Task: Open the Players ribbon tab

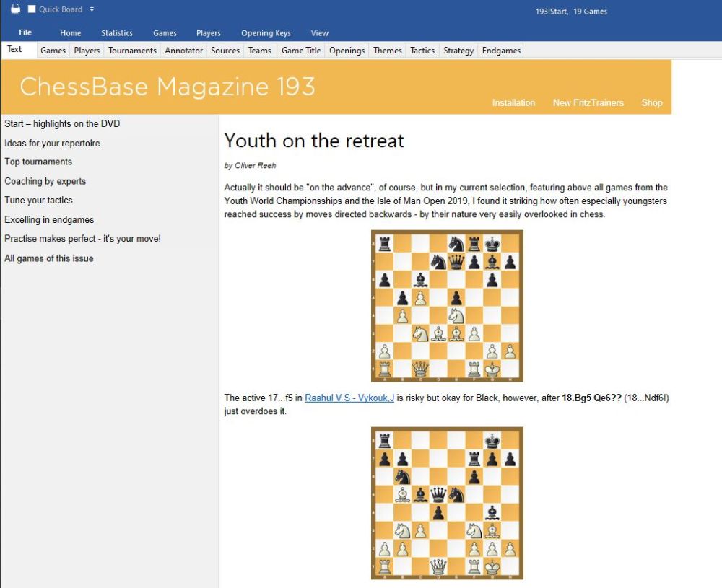Action: pyautogui.click(x=209, y=33)
